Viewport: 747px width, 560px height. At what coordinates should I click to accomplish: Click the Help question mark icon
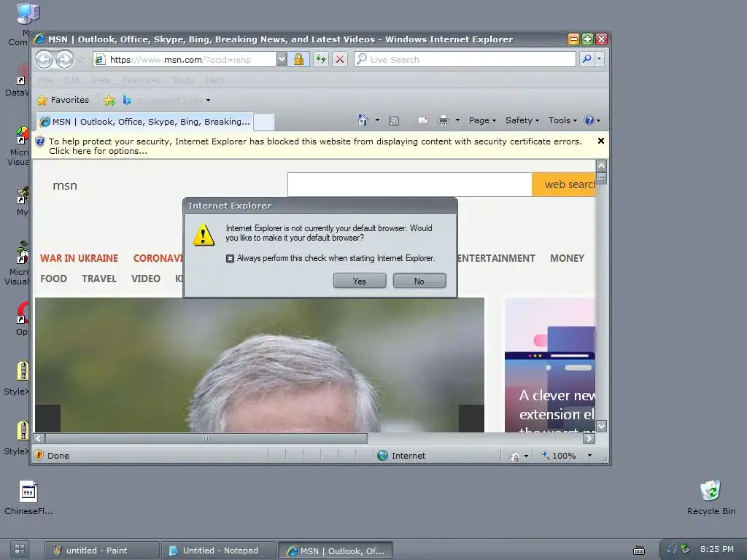[x=589, y=120]
